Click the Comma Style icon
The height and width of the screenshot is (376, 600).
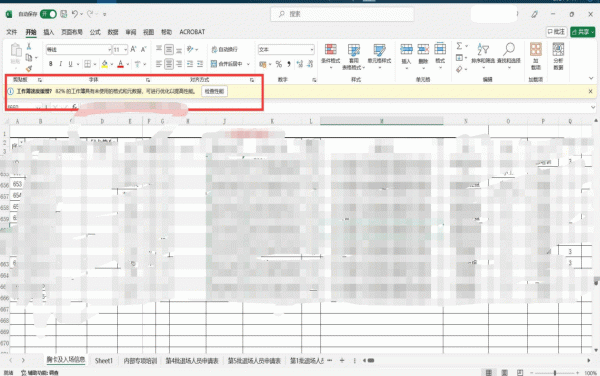289,64
